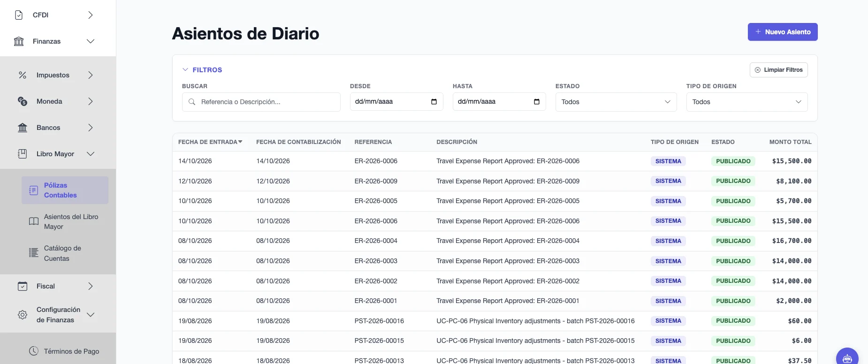
Task: Expand the CFDI menu chevron
Action: [x=91, y=15]
